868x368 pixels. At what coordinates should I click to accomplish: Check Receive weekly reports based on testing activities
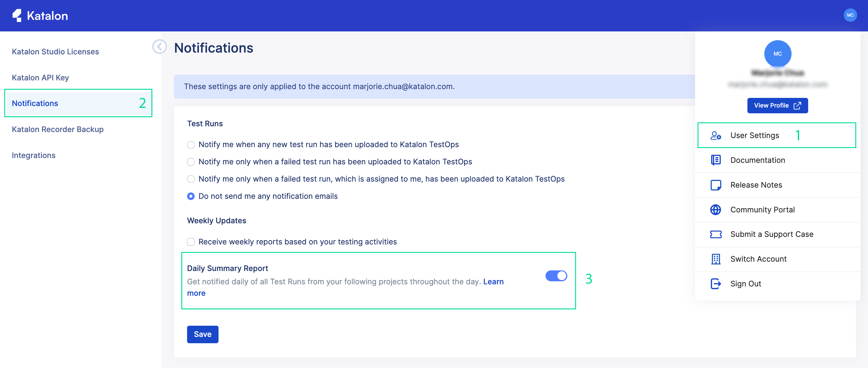point(191,242)
